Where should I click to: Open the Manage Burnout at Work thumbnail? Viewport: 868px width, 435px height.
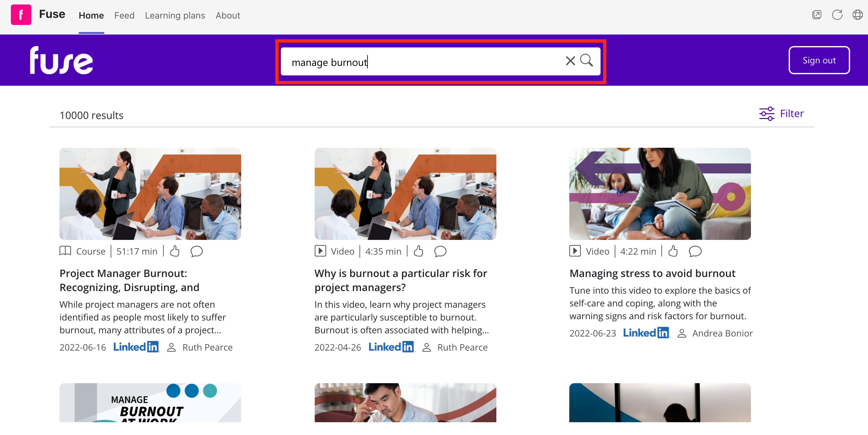[150, 402]
